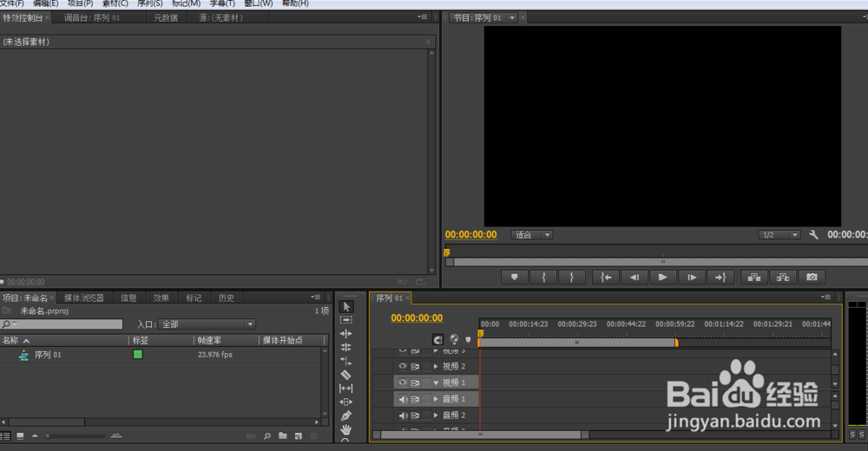Select the Ripple Edit tool
Image resolution: width=868 pixels, height=451 pixels.
point(346,334)
